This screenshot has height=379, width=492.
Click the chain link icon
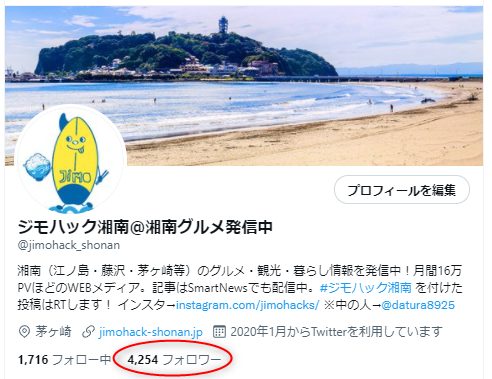click(88, 332)
